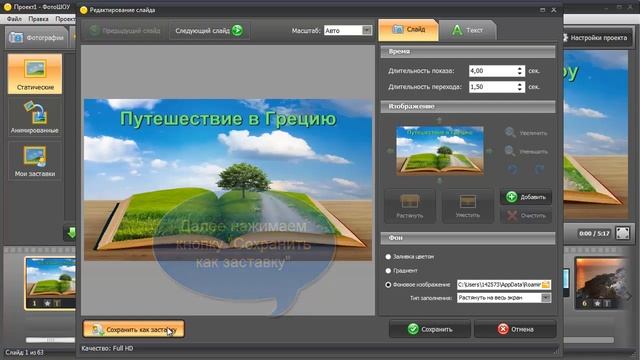The width and height of the screenshot is (640, 360).
Task: Click the Очистить clear image button
Action: pos(526,216)
